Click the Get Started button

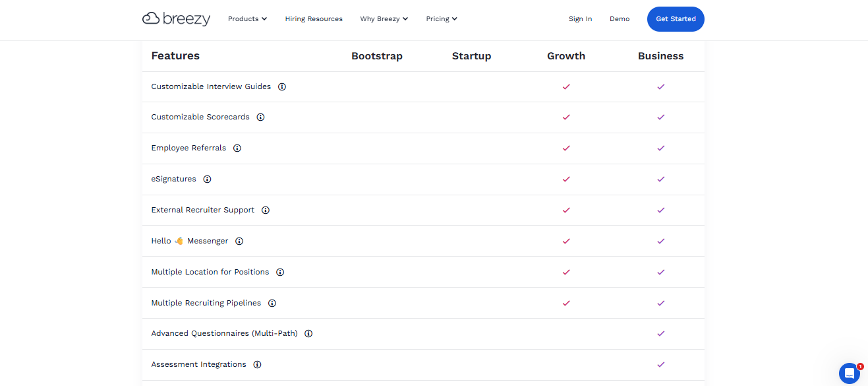coord(676,19)
